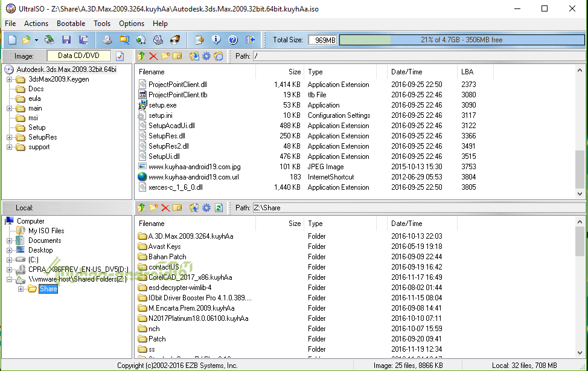Click the LBA column header
This screenshot has height=371, width=588.
click(475, 72)
